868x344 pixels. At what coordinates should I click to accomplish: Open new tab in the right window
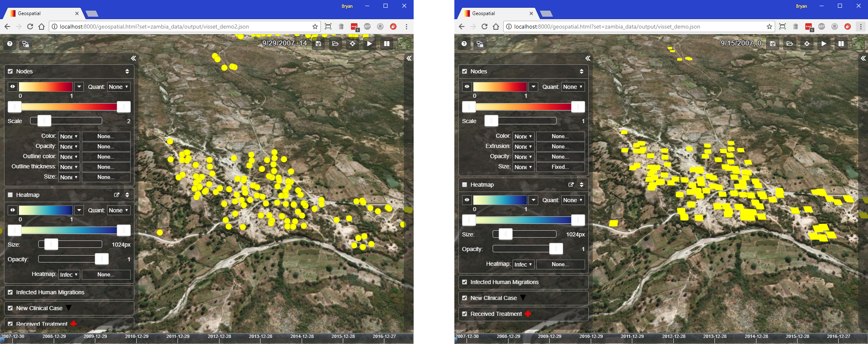tap(546, 14)
